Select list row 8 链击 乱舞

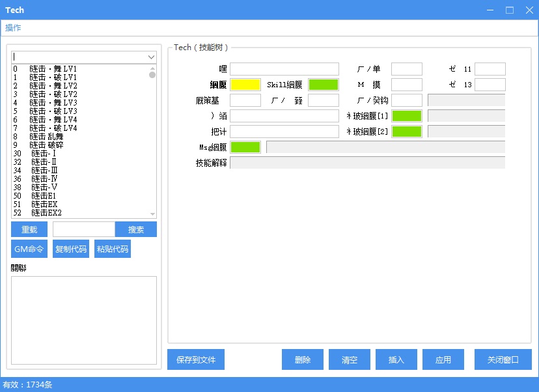point(81,137)
